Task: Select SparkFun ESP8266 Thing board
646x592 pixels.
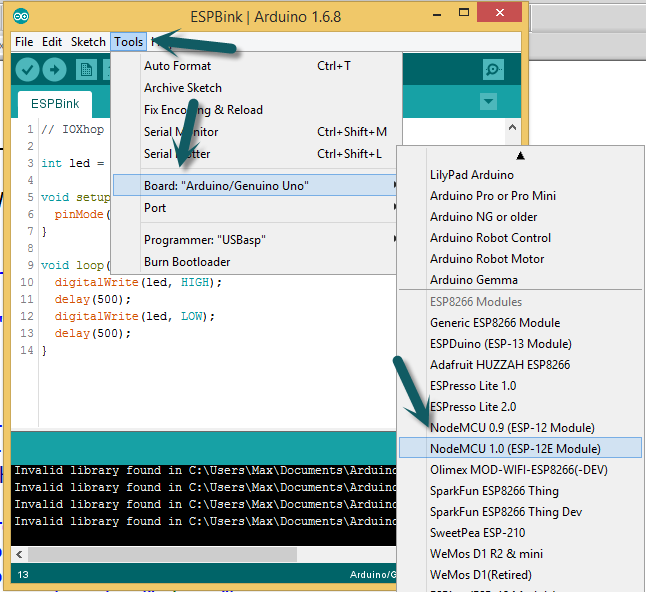Action: pos(520,491)
